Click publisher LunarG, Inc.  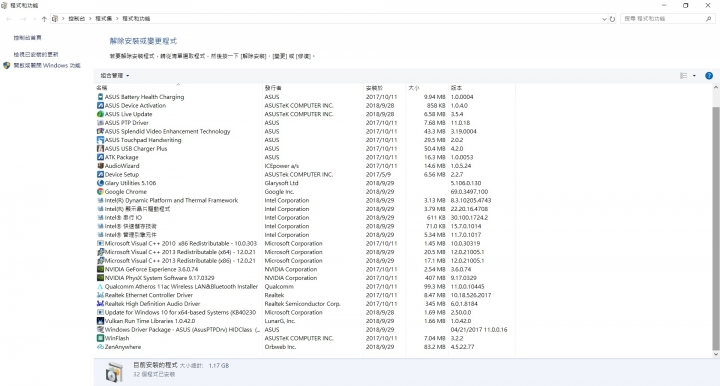280,321
